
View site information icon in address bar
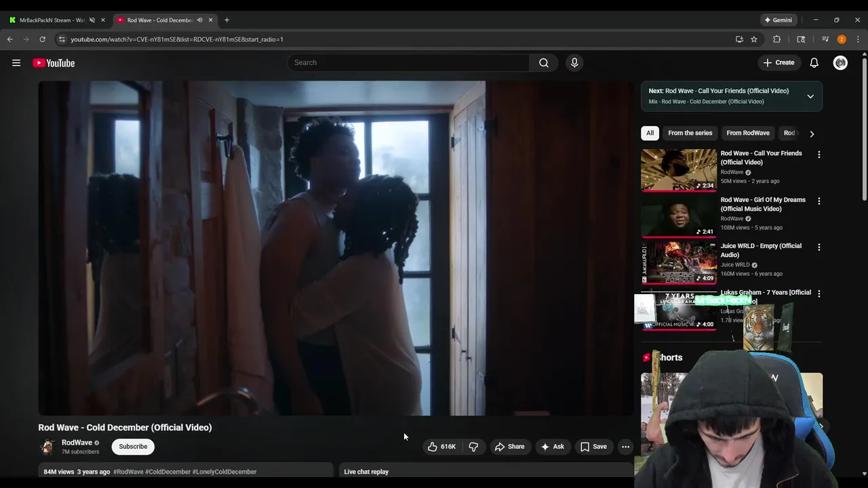62,39
